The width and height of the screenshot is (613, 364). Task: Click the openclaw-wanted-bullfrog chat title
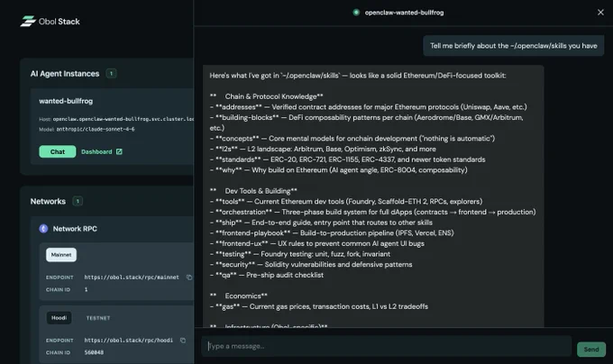pos(404,13)
